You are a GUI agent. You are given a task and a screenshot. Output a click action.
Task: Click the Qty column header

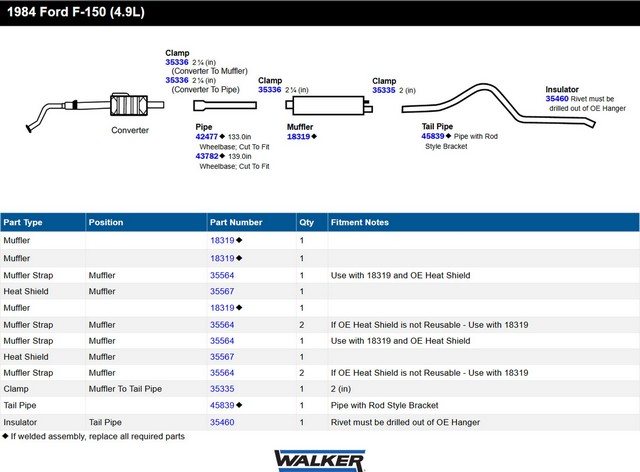pyautogui.click(x=305, y=222)
